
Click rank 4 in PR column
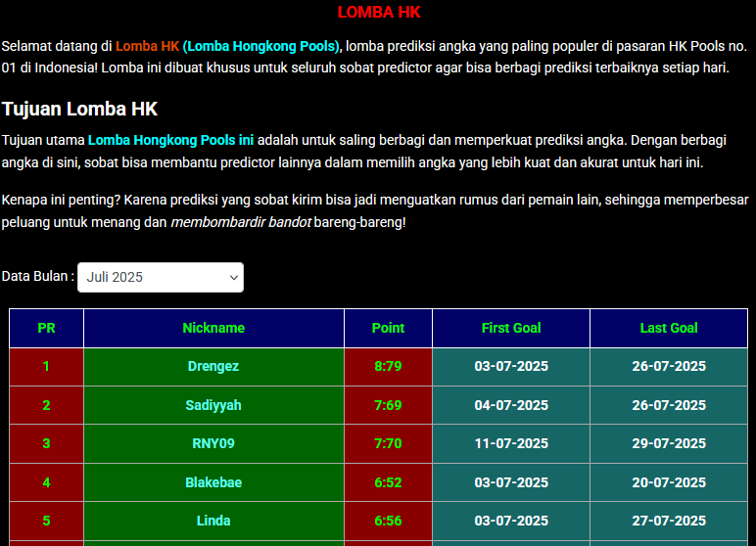(46, 482)
